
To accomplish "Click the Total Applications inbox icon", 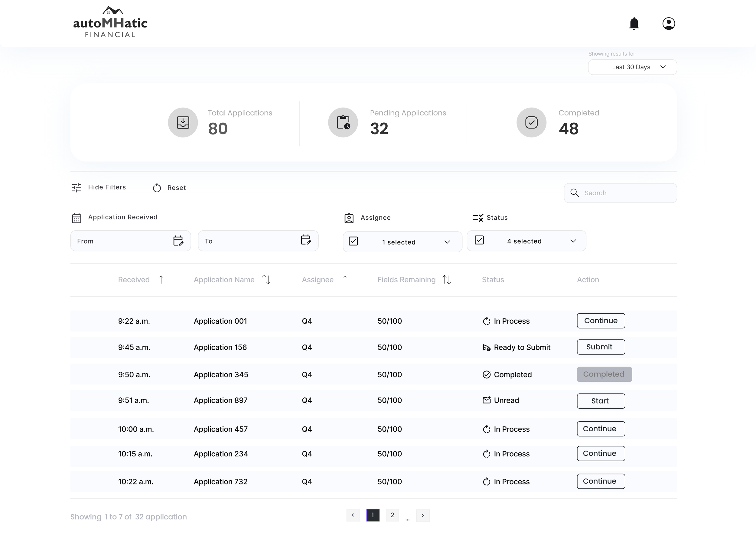I will pos(183,122).
